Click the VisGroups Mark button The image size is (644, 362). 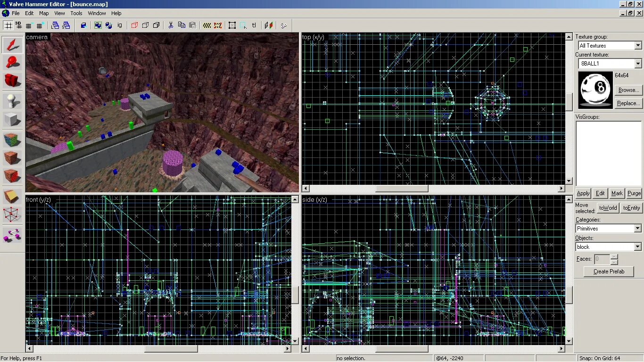pos(617,193)
